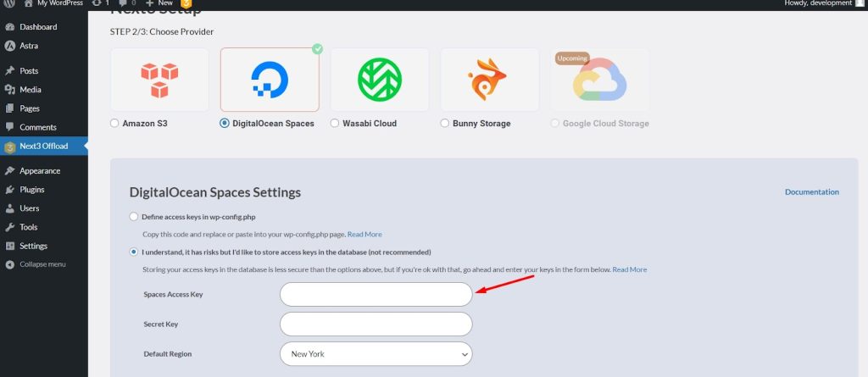Select the Bunny Storage logo card
Viewport: 868px width, 377px height.
coord(490,80)
